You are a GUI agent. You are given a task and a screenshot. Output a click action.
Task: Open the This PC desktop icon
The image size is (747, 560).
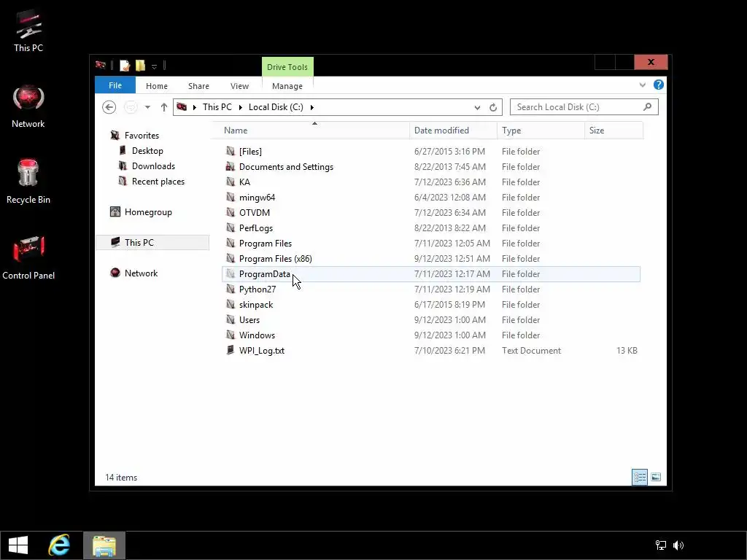click(x=28, y=31)
